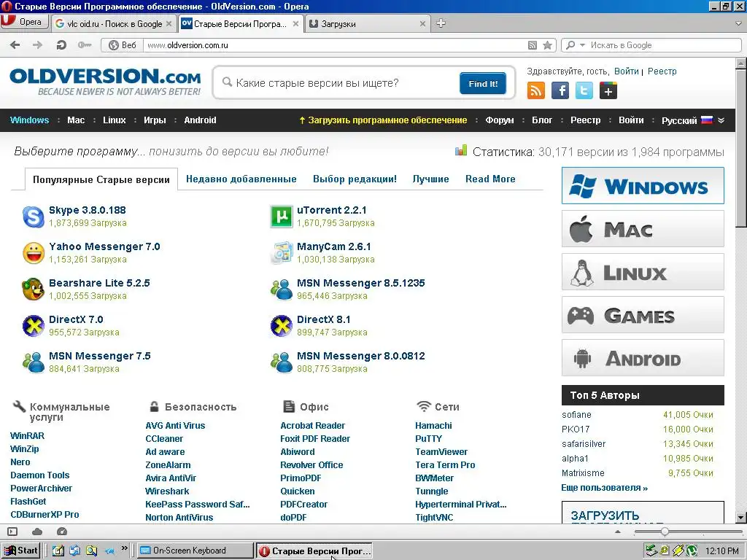Click the MSN Messenger 8.0.0812 icon
The width and height of the screenshot is (747, 560).
click(282, 362)
